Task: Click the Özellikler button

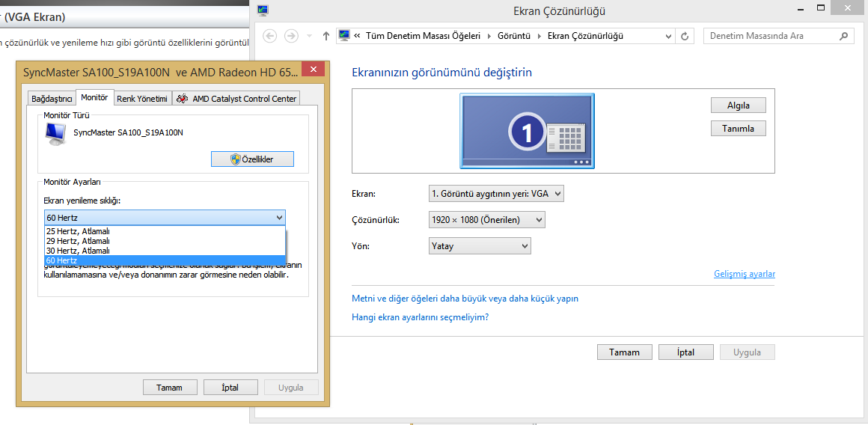Action: coord(252,159)
